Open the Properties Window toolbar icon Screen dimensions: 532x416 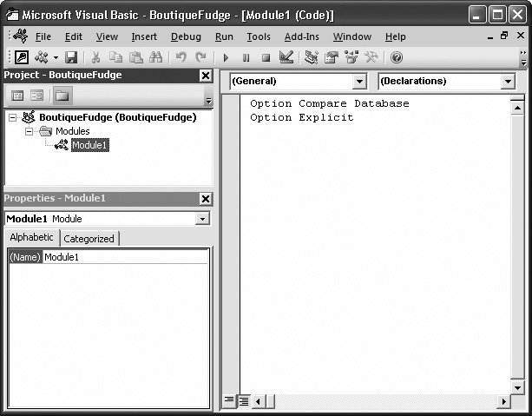pyautogui.click(x=332, y=57)
